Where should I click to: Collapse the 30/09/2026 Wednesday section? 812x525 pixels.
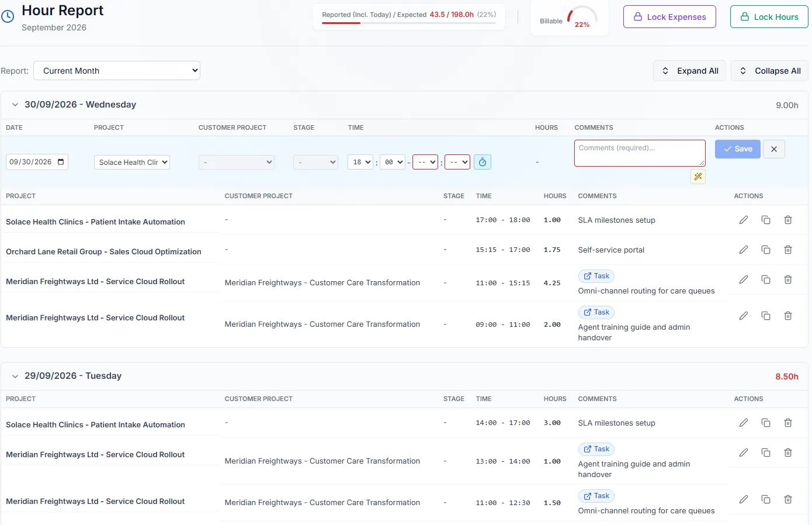[15, 105]
